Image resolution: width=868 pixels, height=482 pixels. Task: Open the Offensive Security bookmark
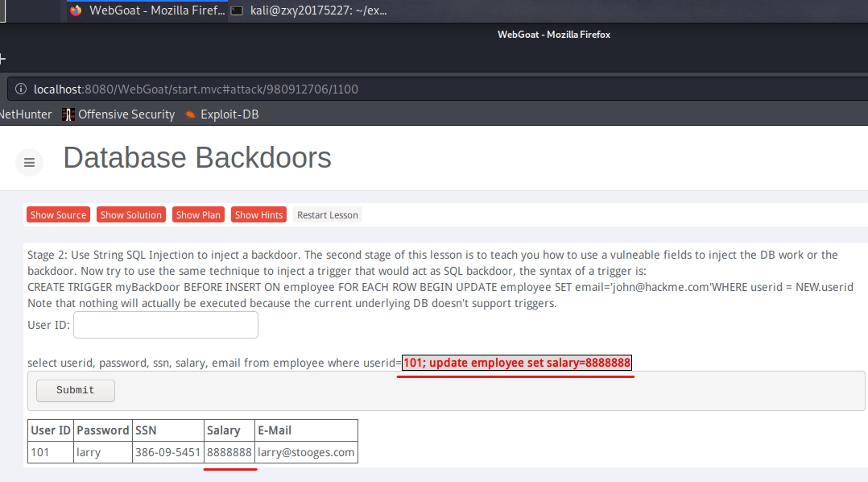[x=118, y=114]
